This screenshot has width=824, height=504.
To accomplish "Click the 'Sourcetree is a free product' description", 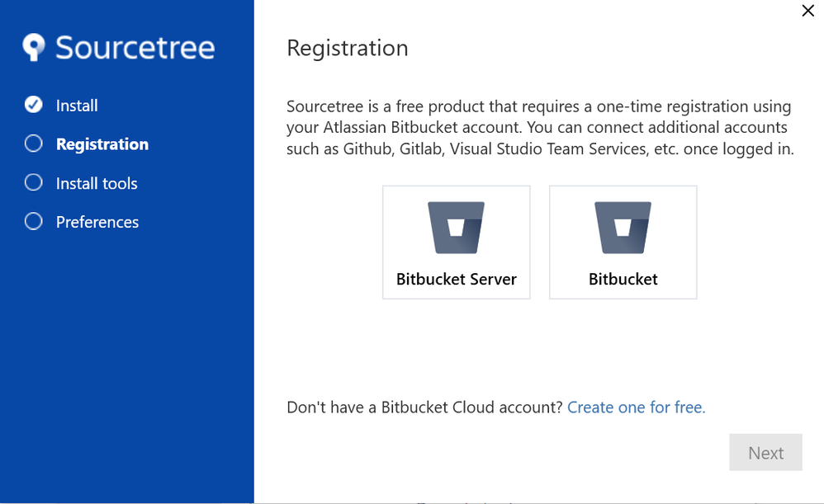I will [540, 128].
